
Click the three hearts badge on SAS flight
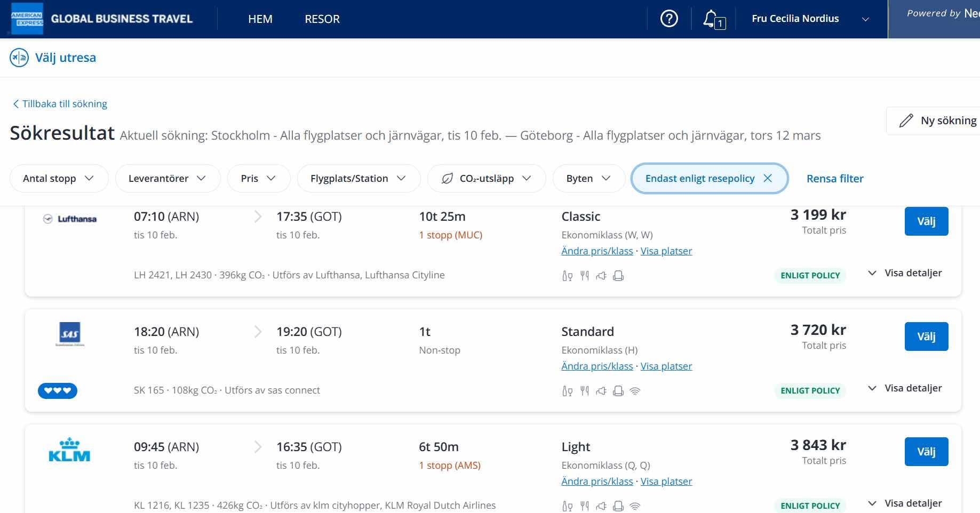click(x=58, y=391)
